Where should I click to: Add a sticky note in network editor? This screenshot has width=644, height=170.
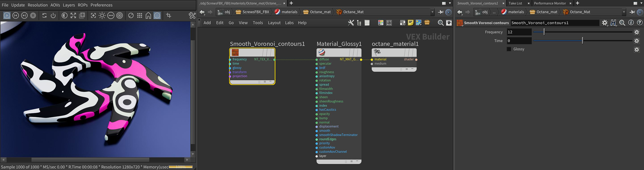(x=410, y=23)
